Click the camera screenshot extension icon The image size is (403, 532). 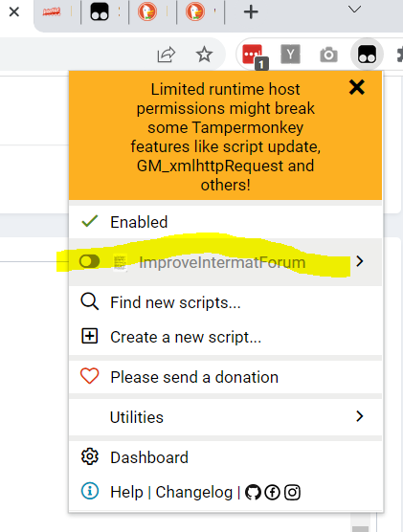click(x=328, y=55)
